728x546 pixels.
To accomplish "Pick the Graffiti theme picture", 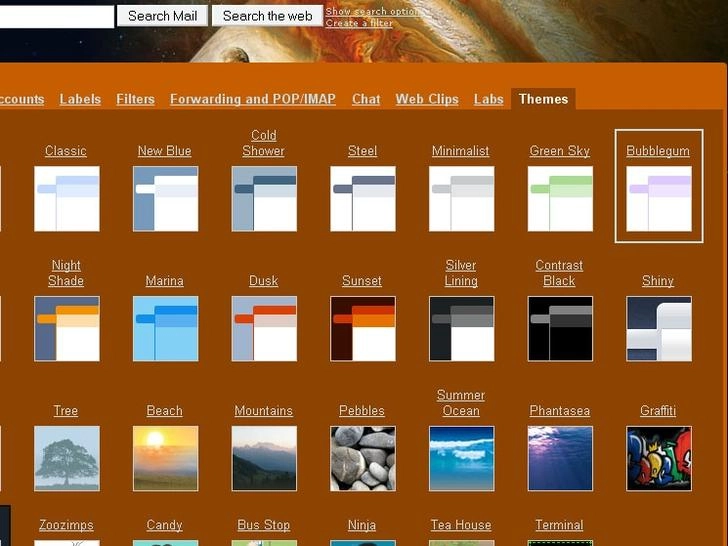I will (x=659, y=459).
